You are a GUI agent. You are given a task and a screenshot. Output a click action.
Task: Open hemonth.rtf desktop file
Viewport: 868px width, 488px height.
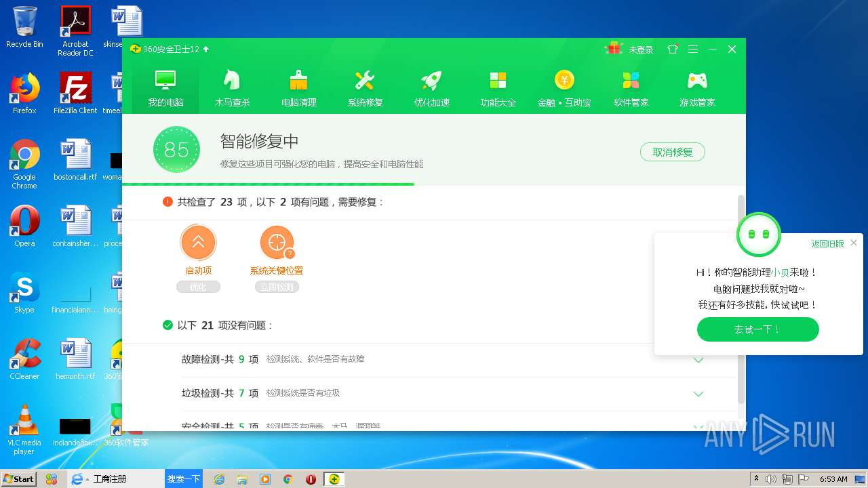pos(75,359)
